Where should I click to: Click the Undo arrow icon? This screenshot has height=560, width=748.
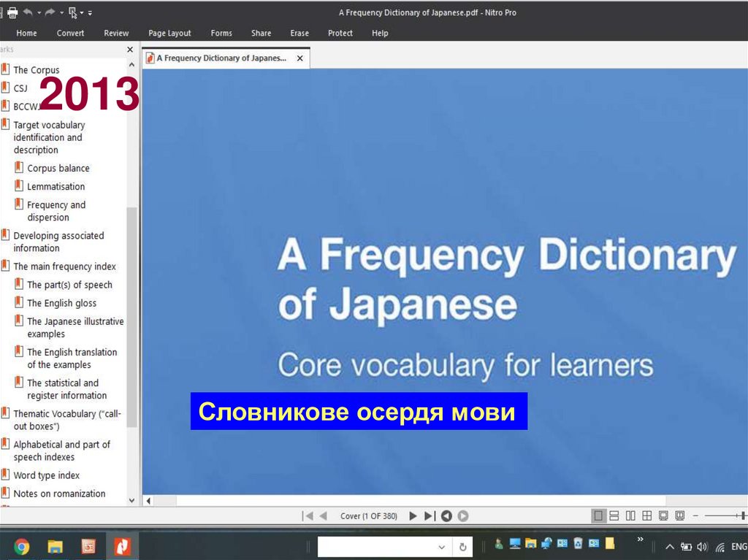coord(28,12)
